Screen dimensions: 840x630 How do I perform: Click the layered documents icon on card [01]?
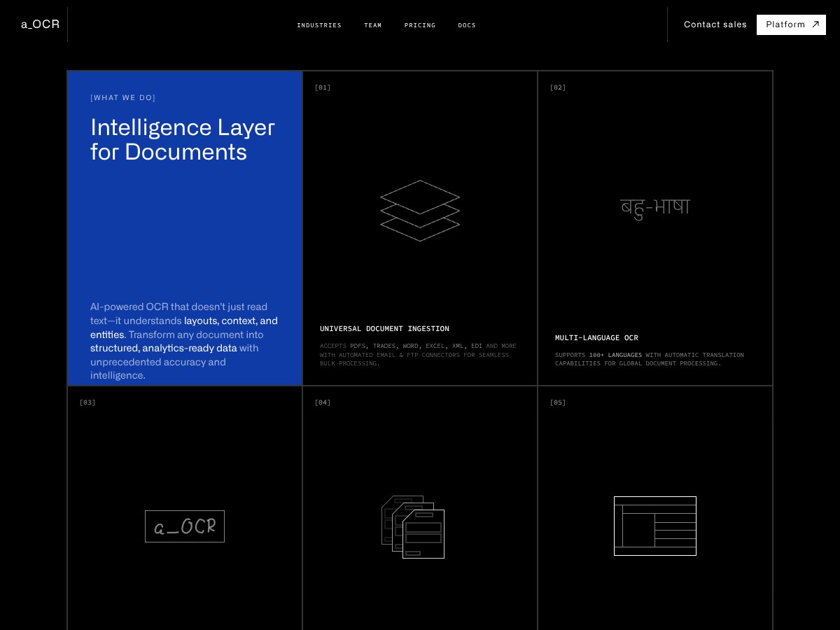420,210
